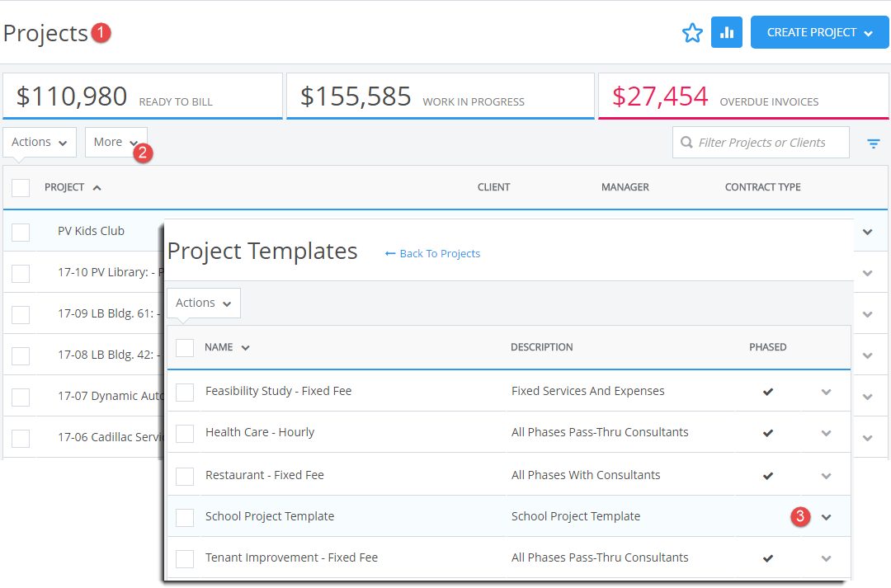Click the filter icon beside the search box

[x=873, y=143]
